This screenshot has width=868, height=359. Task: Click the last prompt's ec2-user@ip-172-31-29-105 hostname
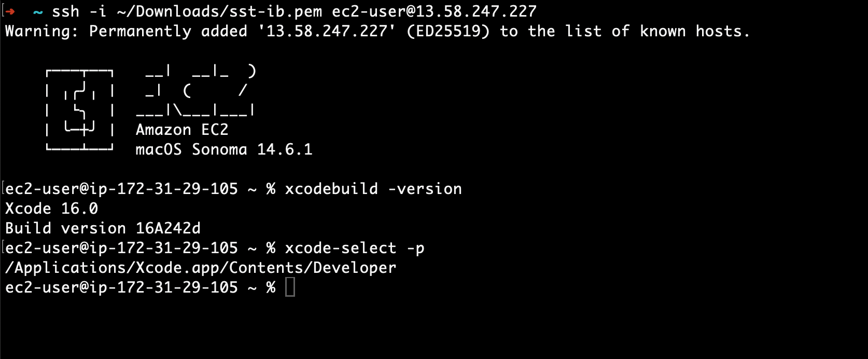tap(121, 287)
